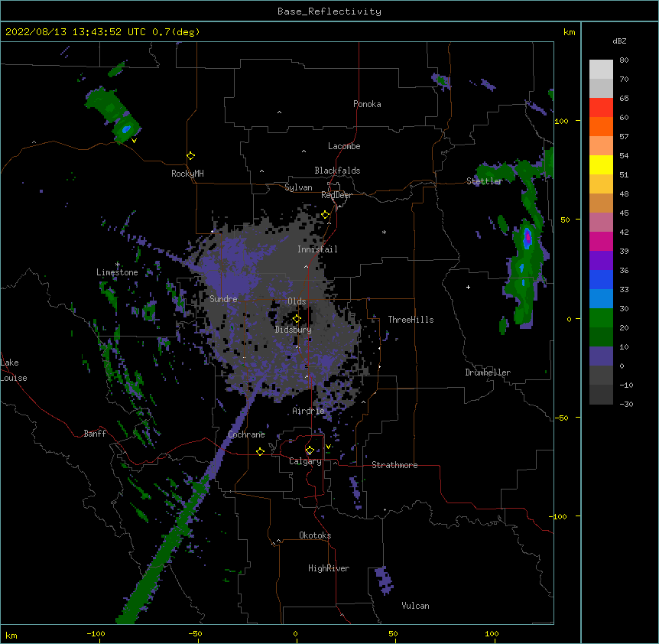Click the yellow V marker beside the northwest storm cell
This screenshot has width=659, height=644.
click(x=134, y=141)
